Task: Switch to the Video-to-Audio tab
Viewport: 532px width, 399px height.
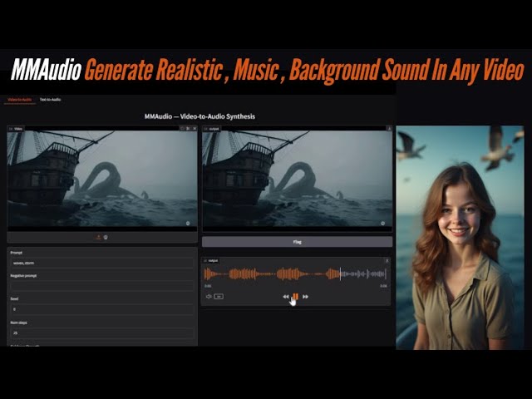Action: pyautogui.click(x=20, y=100)
